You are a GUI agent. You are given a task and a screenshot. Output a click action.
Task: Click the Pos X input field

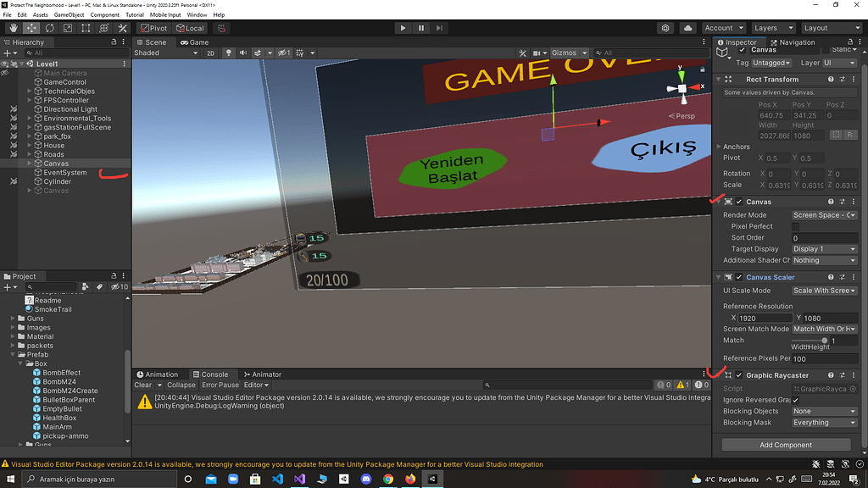click(773, 114)
